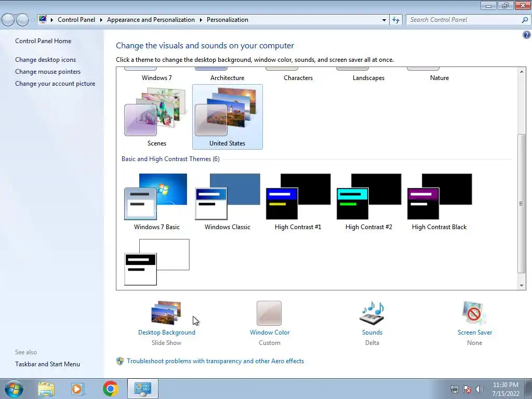This screenshot has width=532, height=399.
Task: Open Change mouse pointers
Action: (x=48, y=72)
